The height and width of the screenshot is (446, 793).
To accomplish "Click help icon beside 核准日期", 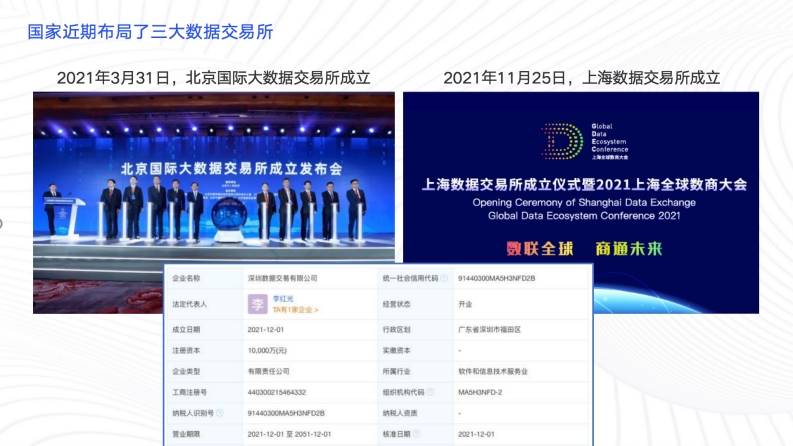I will pos(416,434).
